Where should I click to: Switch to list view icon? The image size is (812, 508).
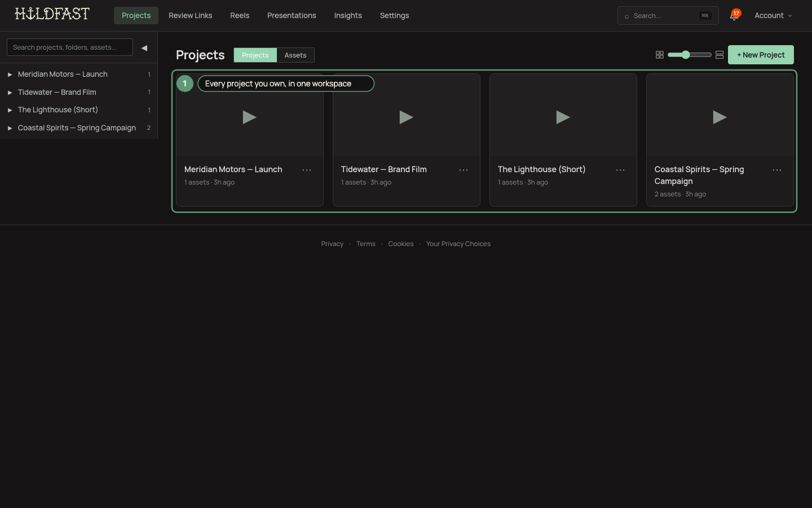click(x=720, y=55)
